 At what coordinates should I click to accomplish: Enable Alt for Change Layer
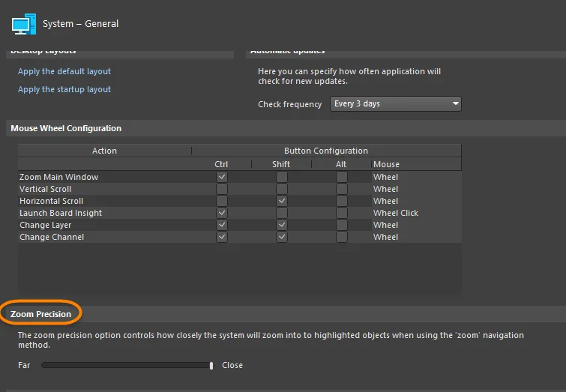point(341,225)
